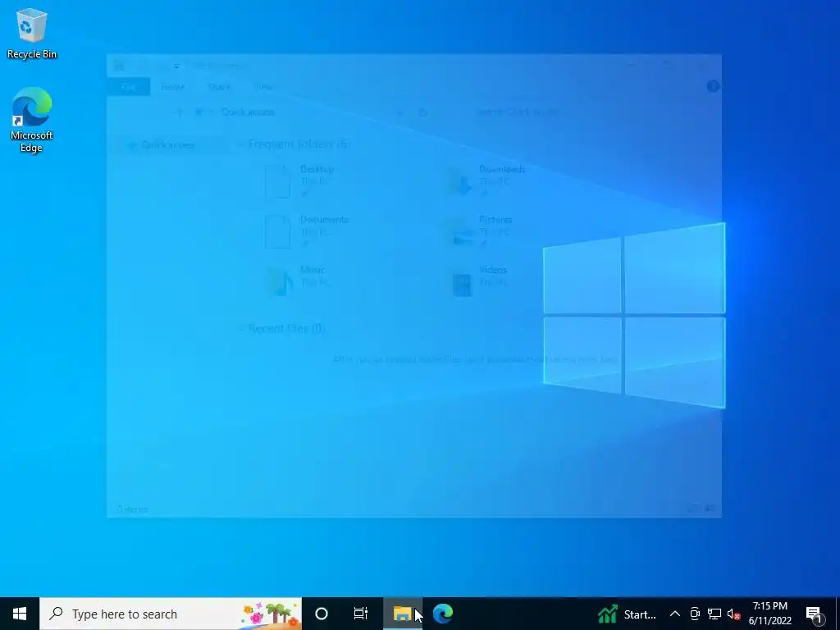Switch to the faded Share ribbon tab
Image resolution: width=840 pixels, height=630 pixels.
(219, 87)
